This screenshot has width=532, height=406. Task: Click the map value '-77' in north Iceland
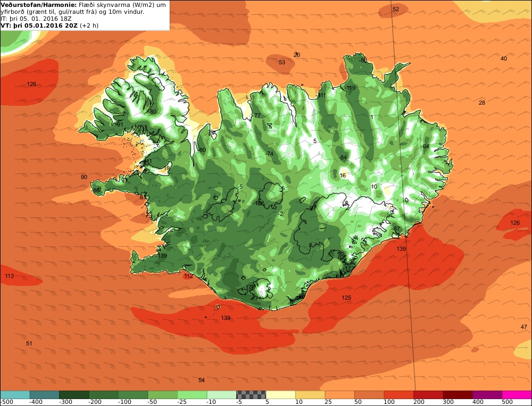point(257,115)
